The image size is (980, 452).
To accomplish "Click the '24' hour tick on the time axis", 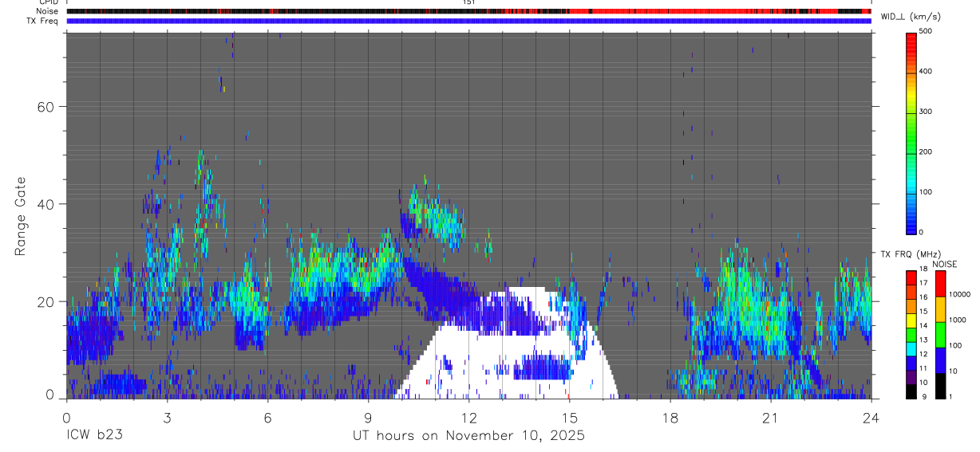I will pos(871,418).
